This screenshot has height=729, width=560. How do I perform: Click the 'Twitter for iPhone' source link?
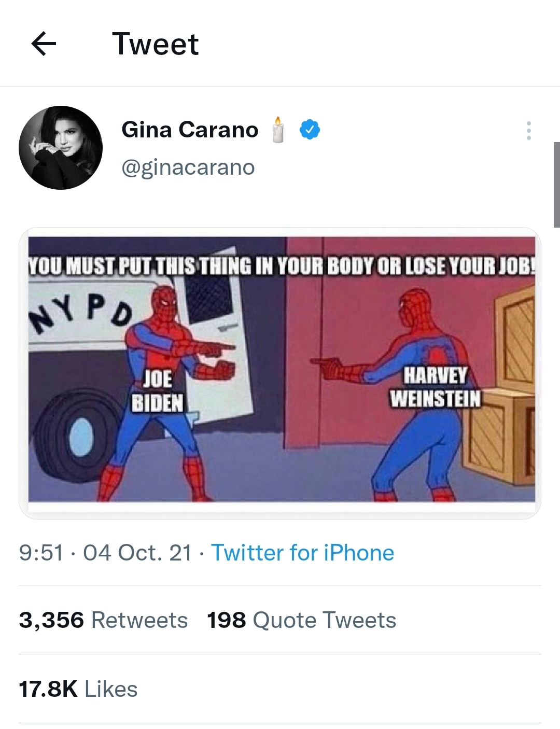point(302,553)
